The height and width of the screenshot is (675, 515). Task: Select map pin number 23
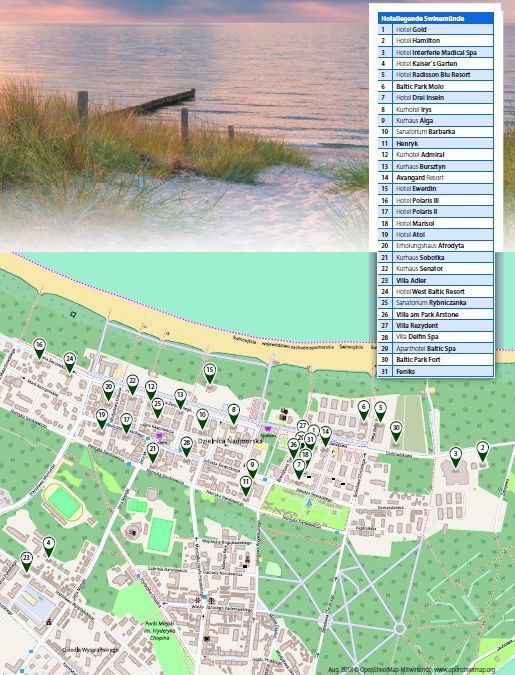click(x=27, y=562)
